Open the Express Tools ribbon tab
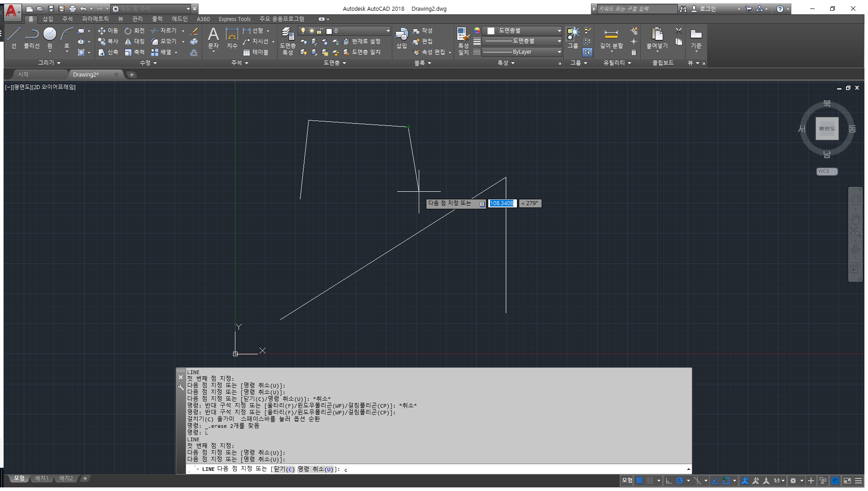Image resolution: width=868 pixels, height=491 pixels. click(x=234, y=19)
